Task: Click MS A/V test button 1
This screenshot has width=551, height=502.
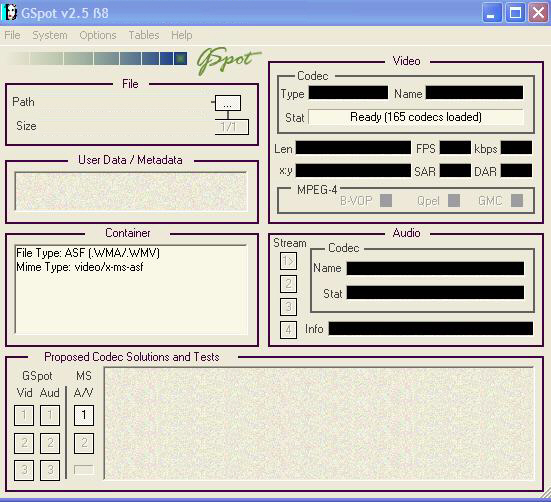Action: [84, 415]
